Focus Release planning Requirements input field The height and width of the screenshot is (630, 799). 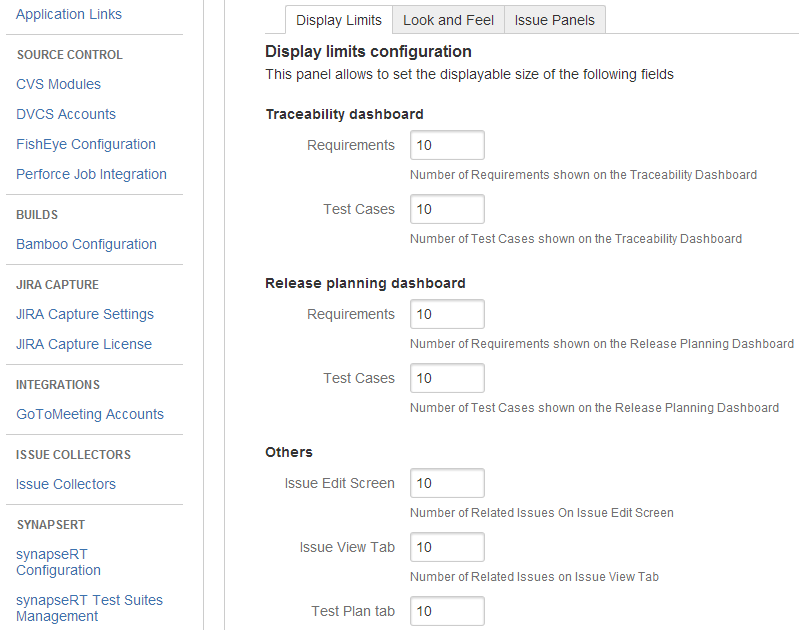pyautogui.click(x=447, y=314)
